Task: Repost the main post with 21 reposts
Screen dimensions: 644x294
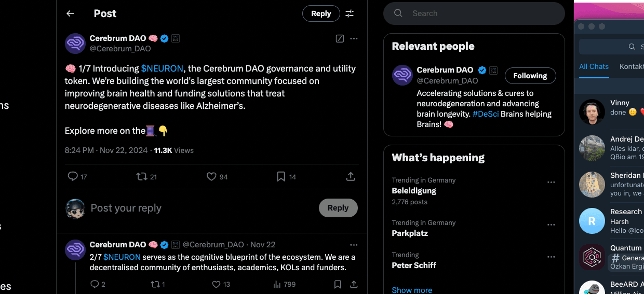Action: click(141, 177)
